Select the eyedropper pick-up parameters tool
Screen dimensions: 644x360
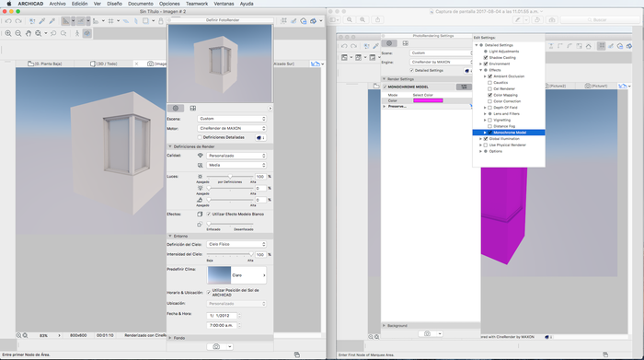tap(42, 21)
